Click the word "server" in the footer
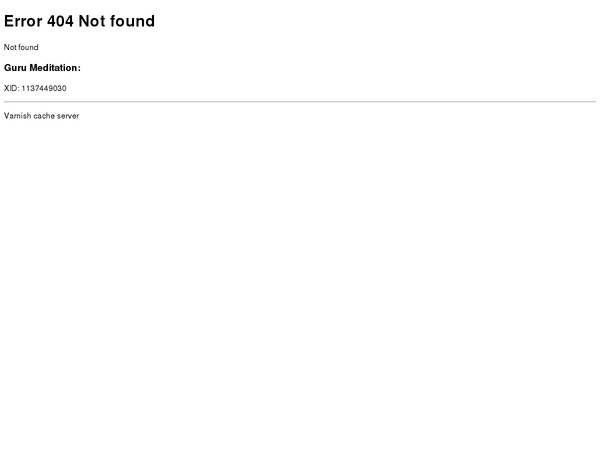The height and width of the screenshot is (450, 600). point(68,116)
